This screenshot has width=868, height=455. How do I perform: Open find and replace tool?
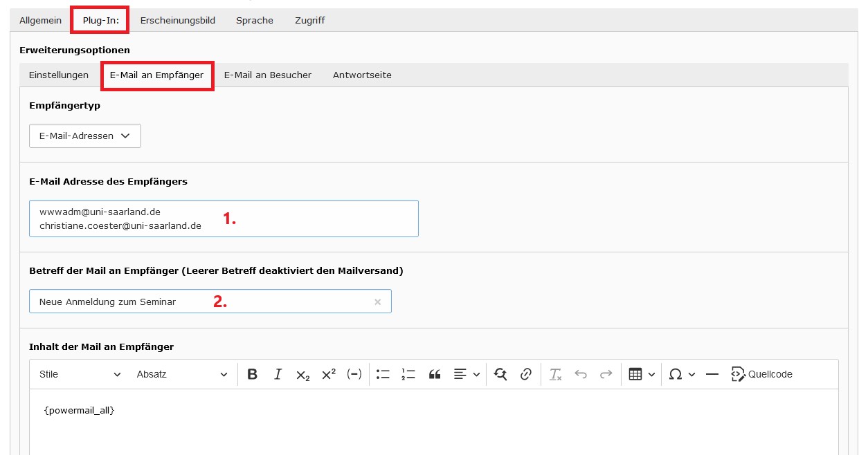500,374
